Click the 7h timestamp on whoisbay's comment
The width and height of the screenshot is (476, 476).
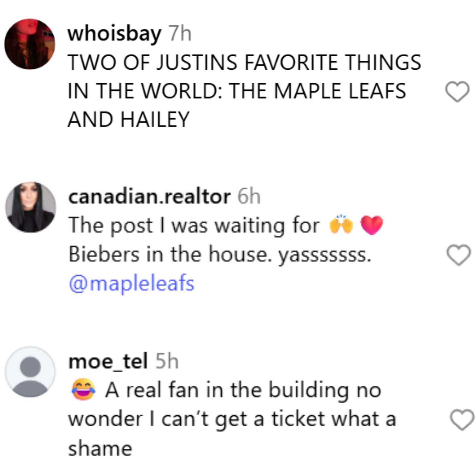click(x=180, y=34)
